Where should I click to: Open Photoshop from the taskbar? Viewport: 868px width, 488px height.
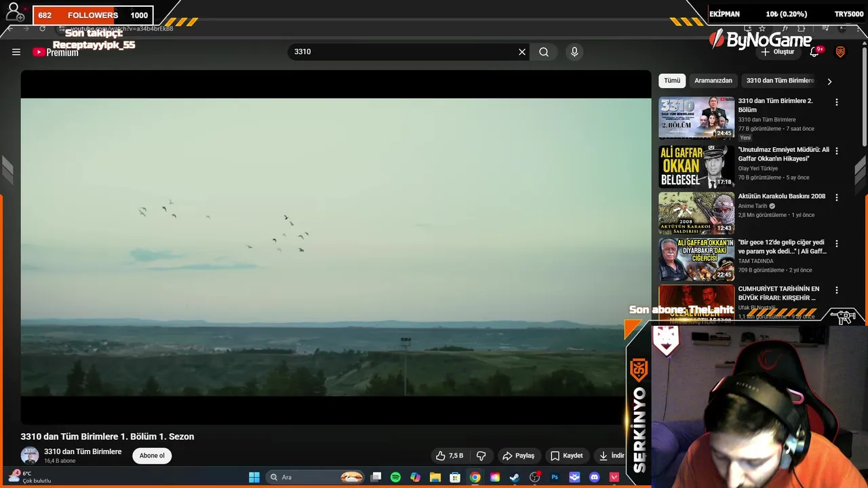555,477
